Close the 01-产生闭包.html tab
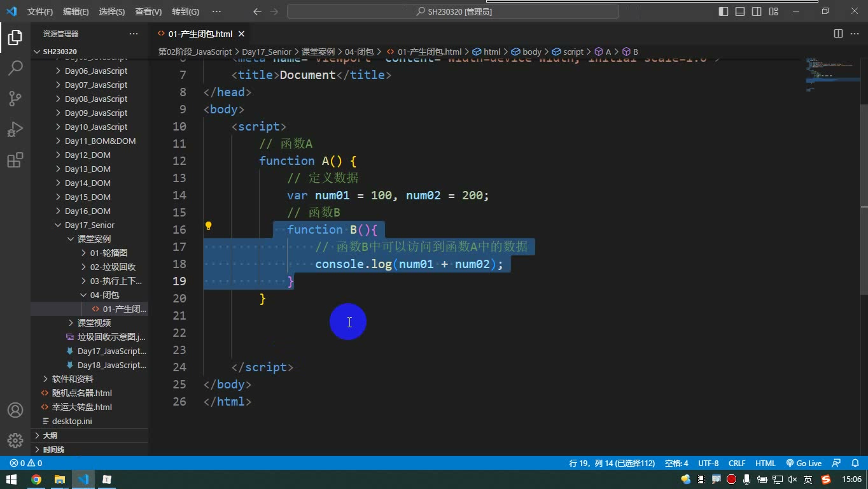This screenshot has height=489, width=868. click(241, 34)
